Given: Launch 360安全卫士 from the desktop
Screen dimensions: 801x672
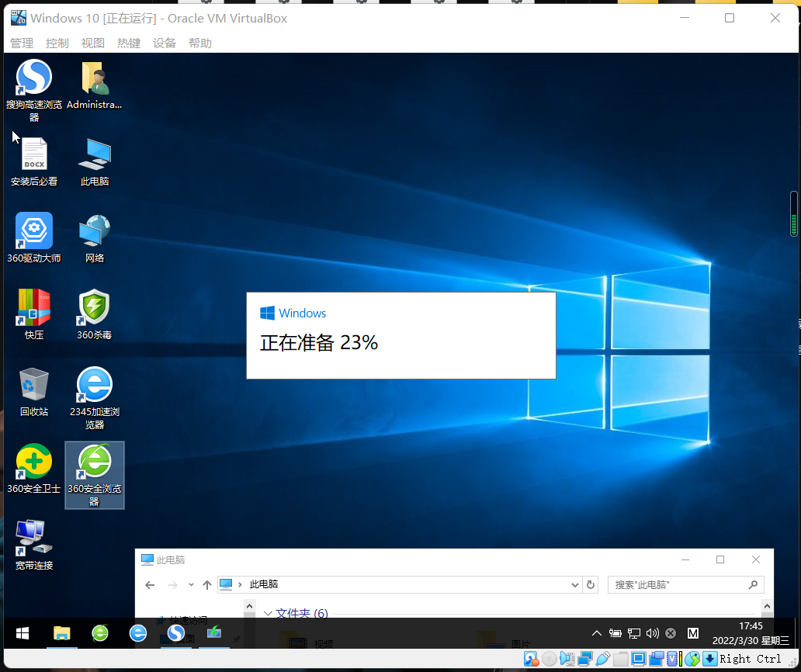Looking at the screenshot, I should tap(33, 462).
